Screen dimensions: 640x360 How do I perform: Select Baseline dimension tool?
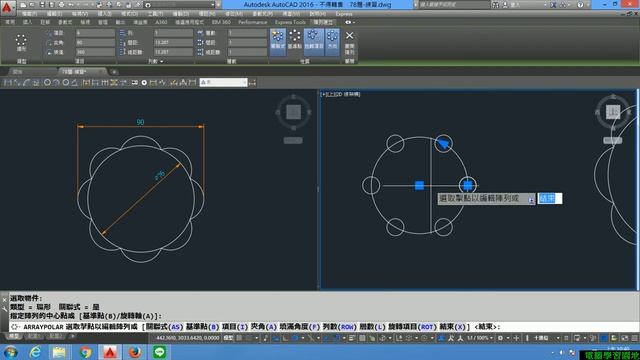point(95,82)
